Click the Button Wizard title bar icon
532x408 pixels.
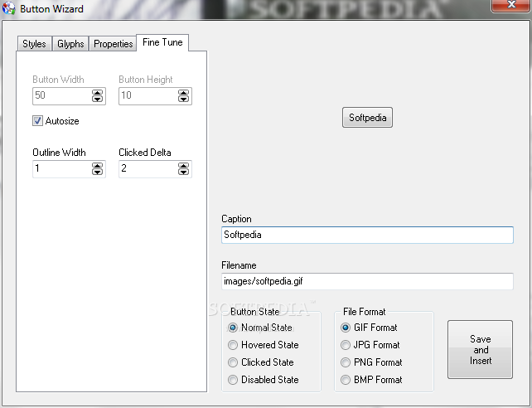(8, 8)
